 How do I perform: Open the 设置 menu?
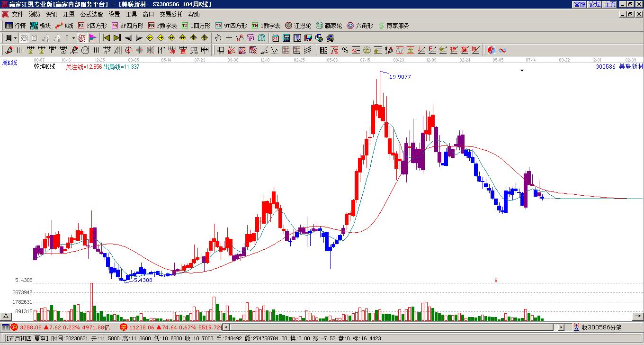[114, 14]
